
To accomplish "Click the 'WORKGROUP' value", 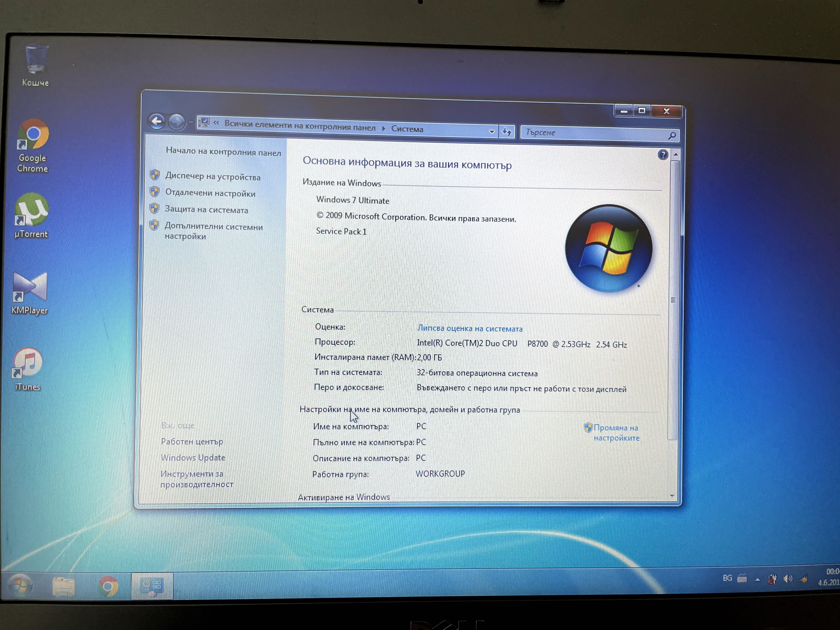I will tap(440, 474).
